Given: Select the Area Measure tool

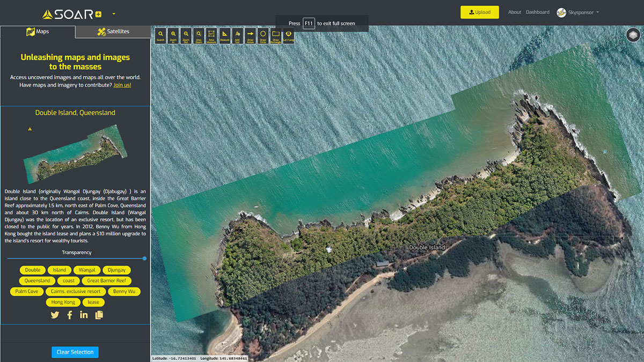Looking at the screenshot, I should pos(211,35).
